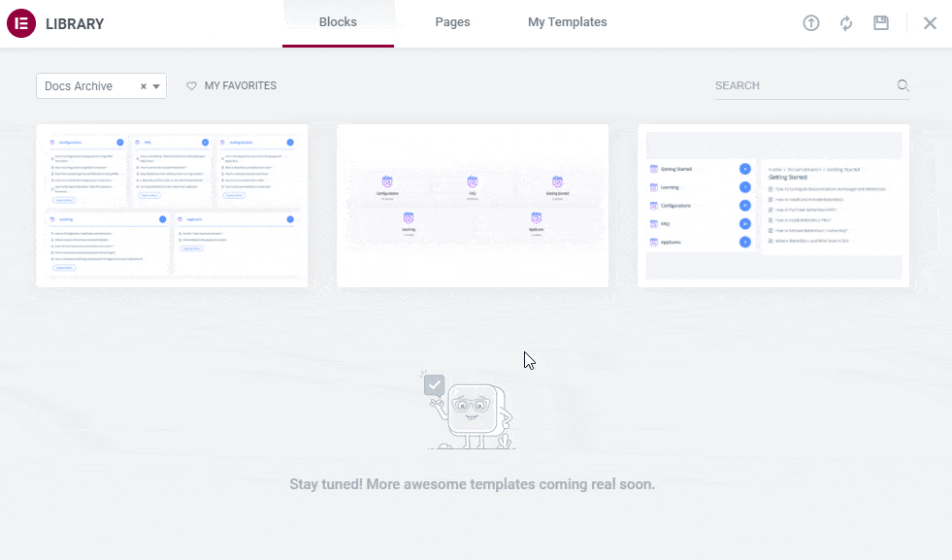The height and width of the screenshot is (560, 952).
Task: Click the LIBRARY heading text
Action: pyautogui.click(x=77, y=22)
